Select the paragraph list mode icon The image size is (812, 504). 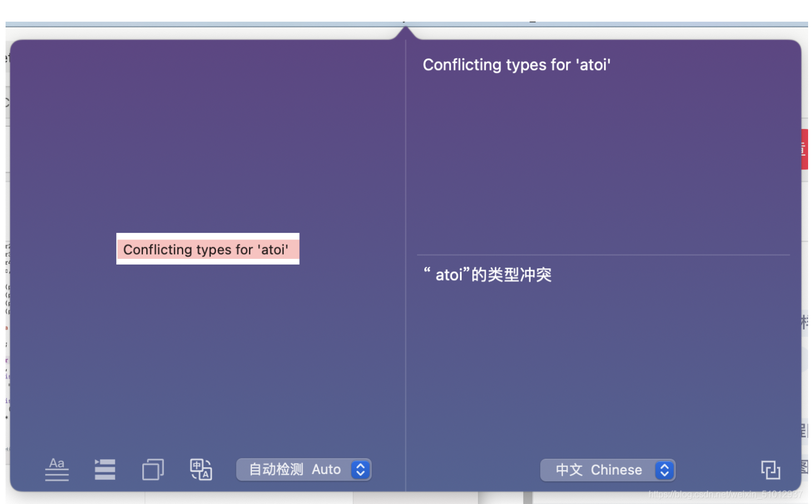pos(105,470)
